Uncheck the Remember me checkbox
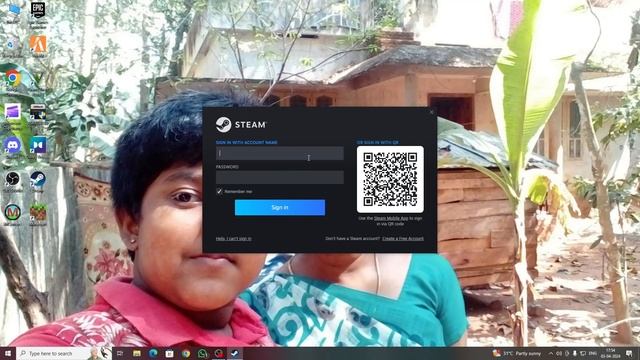640x360 pixels. pyautogui.click(x=219, y=191)
